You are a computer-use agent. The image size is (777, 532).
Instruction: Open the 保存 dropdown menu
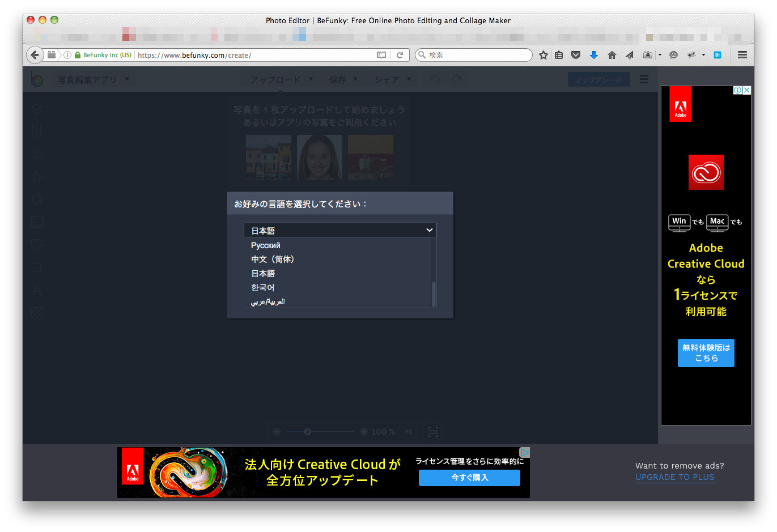[343, 80]
